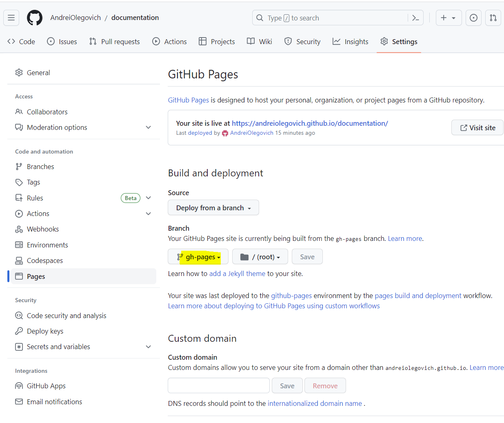Open the github-pages environment link

[x=291, y=296]
